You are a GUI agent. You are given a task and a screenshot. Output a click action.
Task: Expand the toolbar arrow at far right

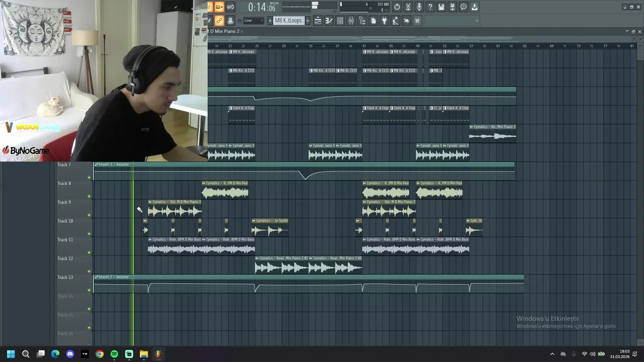coord(476,21)
